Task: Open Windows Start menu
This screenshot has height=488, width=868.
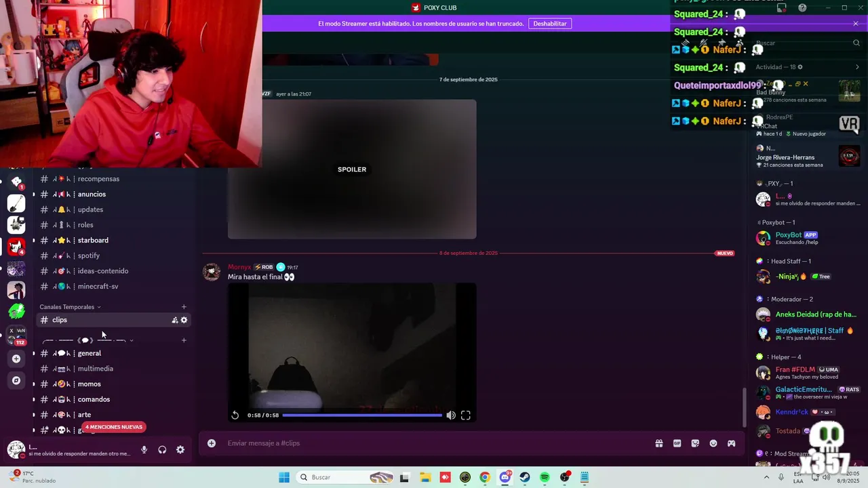Action: 284,477
